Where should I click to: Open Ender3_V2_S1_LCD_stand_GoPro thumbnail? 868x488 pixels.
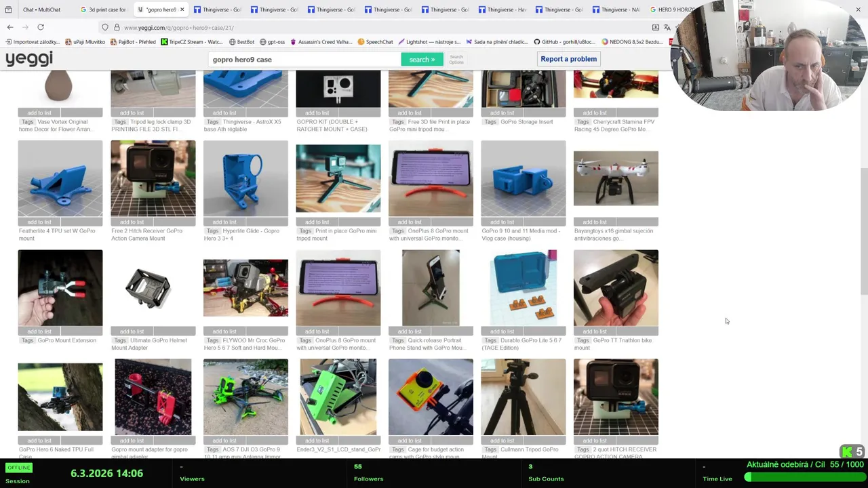[338, 397]
